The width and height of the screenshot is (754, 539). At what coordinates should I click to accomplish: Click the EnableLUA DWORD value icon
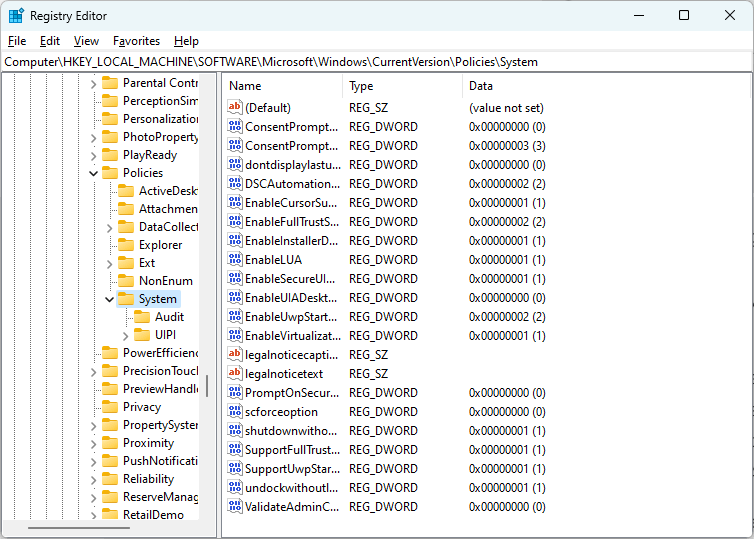235,260
